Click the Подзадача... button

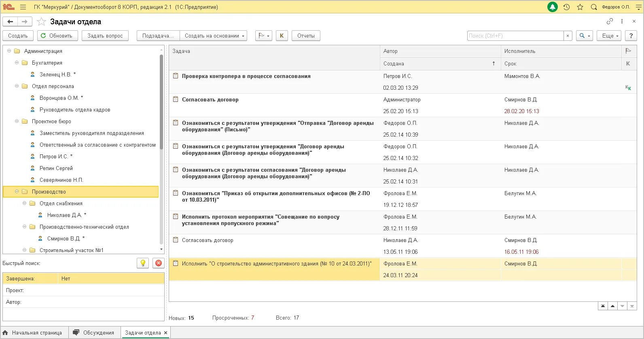158,36
